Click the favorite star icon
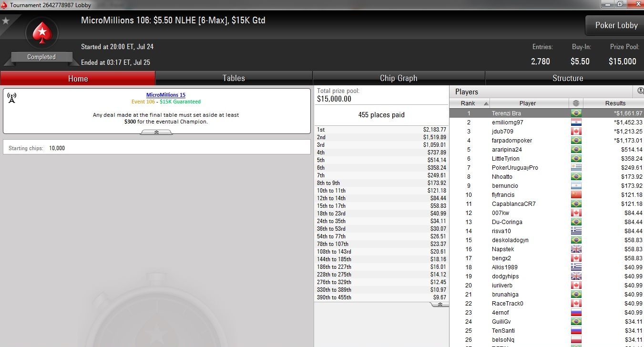The width and height of the screenshot is (644, 347). click(6, 21)
